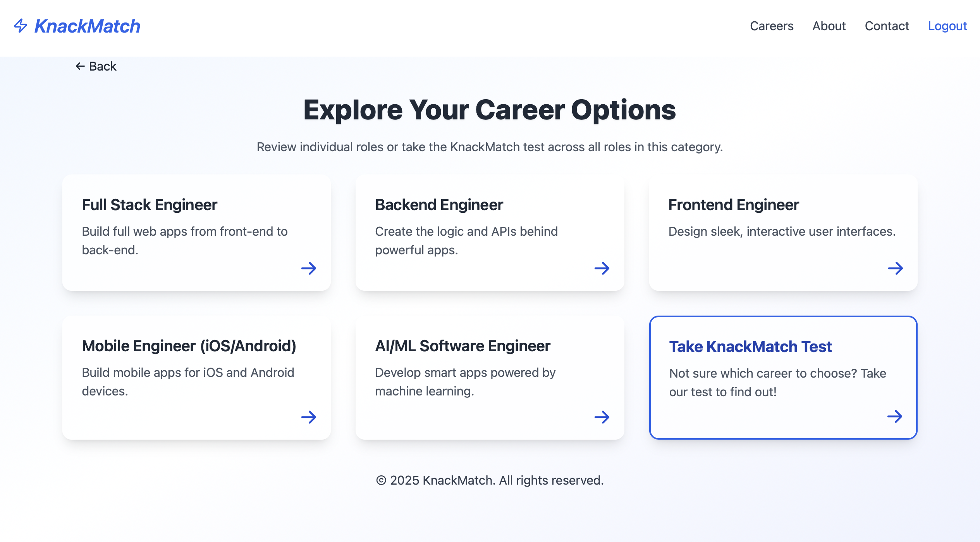This screenshot has height=542, width=980.
Task: Click the arrow icon on Take KnackMatch Test card
Action: tap(894, 416)
